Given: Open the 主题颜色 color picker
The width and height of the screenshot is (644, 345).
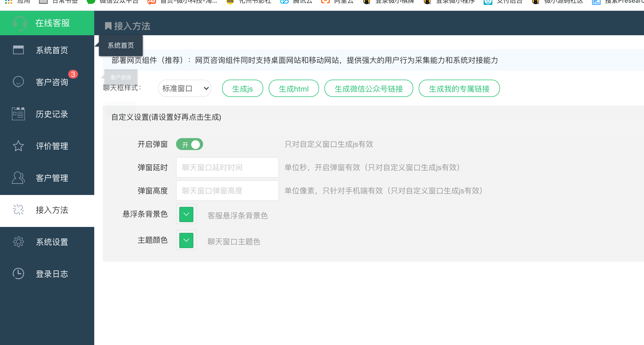Looking at the screenshot, I should pyautogui.click(x=186, y=240).
